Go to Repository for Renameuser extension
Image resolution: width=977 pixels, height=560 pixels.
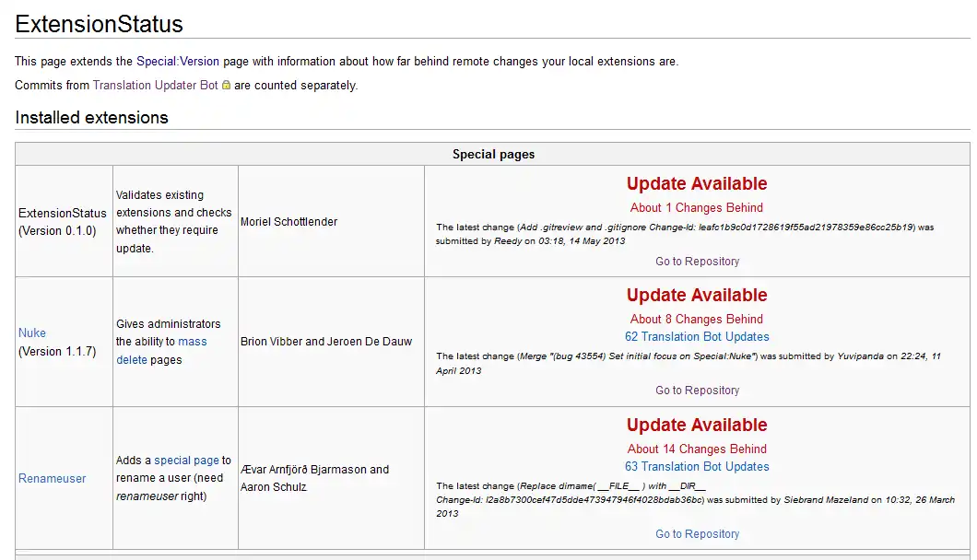tap(697, 534)
